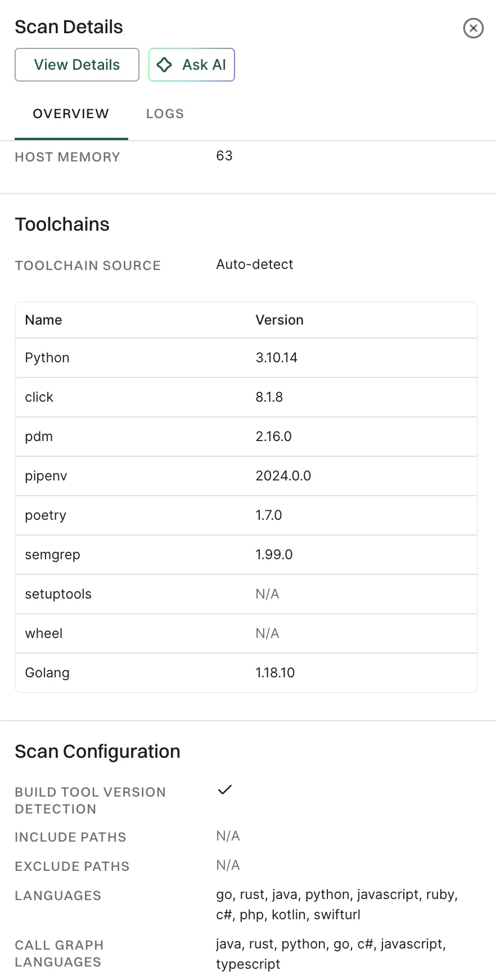
Task: Click the Auto-detect toolchain source value
Action: (255, 264)
